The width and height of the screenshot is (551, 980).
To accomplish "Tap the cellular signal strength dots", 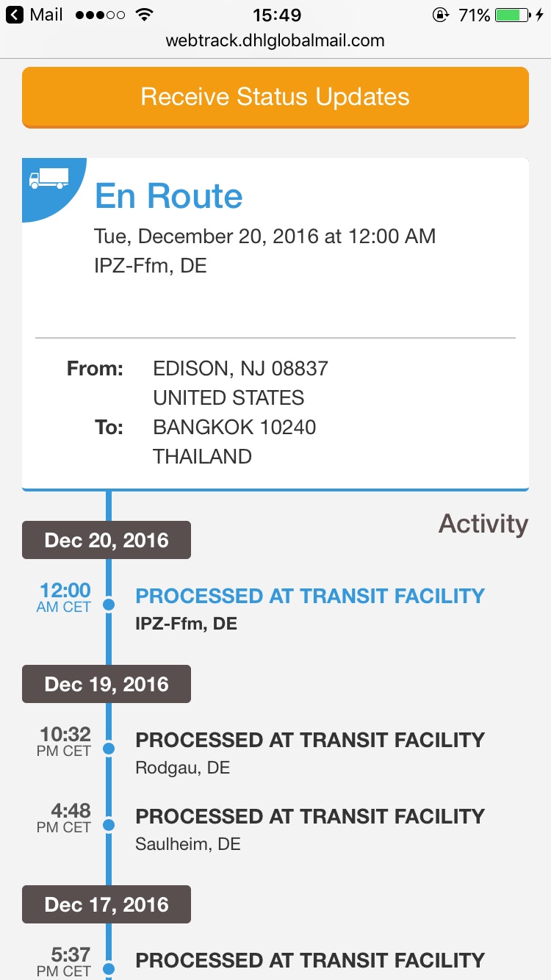I will pyautogui.click(x=100, y=15).
